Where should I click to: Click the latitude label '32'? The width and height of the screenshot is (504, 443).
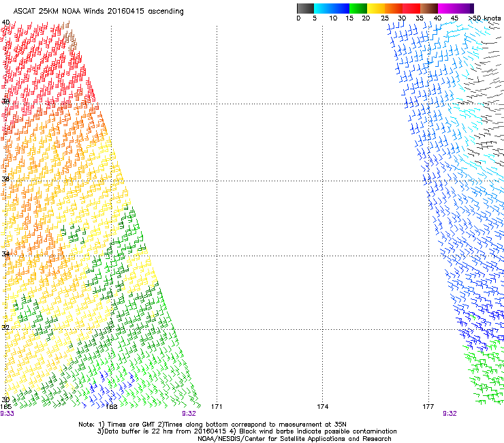click(x=5, y=328)
